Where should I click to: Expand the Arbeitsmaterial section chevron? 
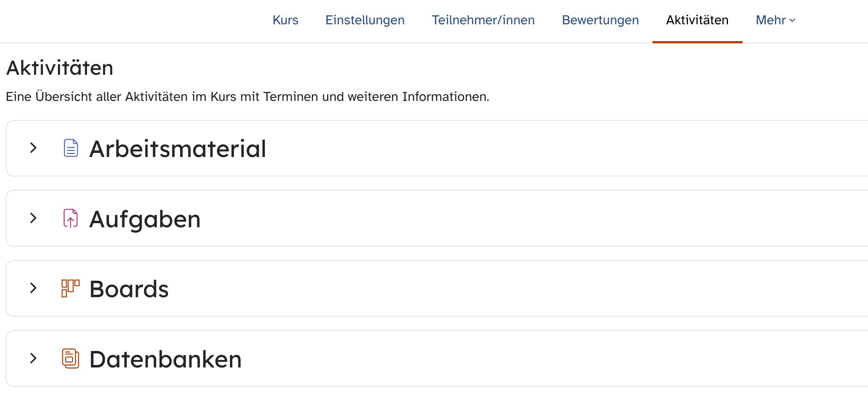pos(33,148)
